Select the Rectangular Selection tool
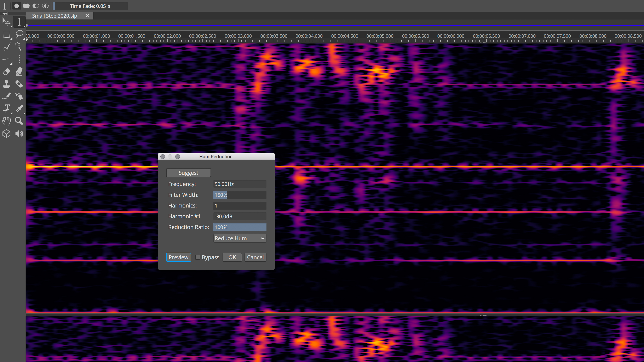The image size is (644, 362). coord(7,34)
